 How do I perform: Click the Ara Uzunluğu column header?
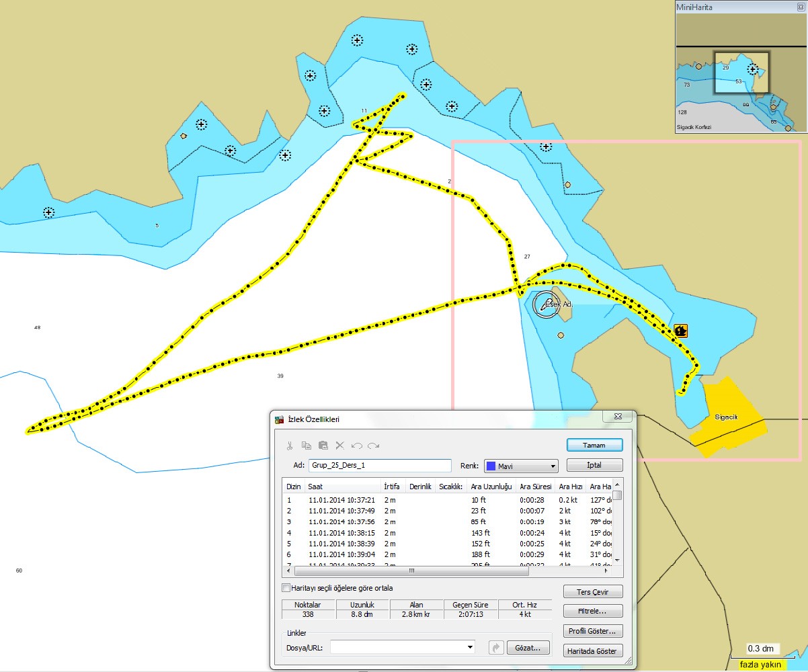click(491, 487)
